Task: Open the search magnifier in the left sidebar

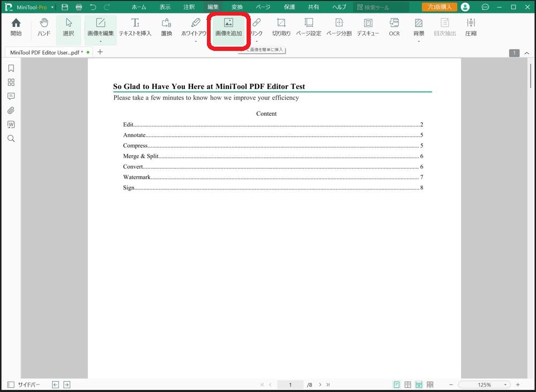Action: (11, 138)
